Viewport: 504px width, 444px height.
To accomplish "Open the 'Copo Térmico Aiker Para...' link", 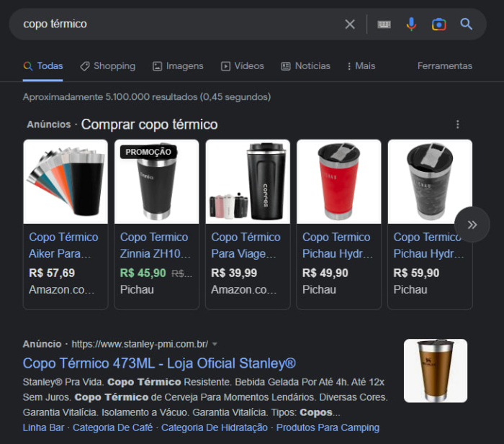I will [x=63, y=245].
